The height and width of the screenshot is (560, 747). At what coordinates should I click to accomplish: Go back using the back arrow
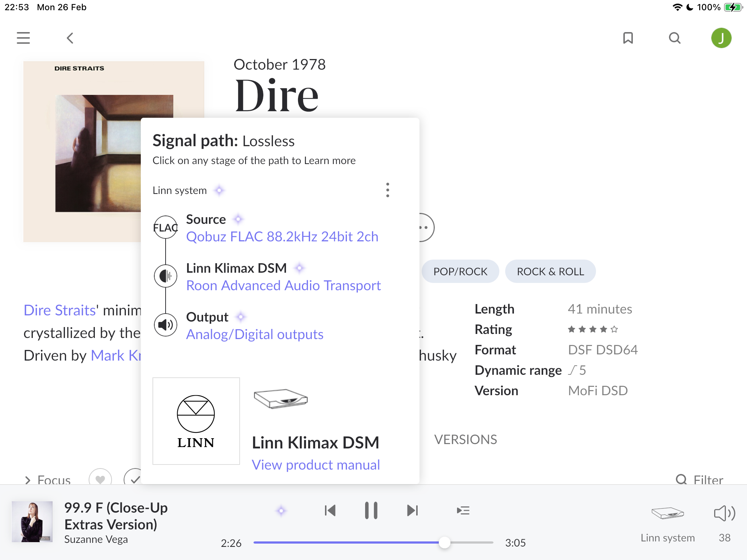click(x=70, y=38)
